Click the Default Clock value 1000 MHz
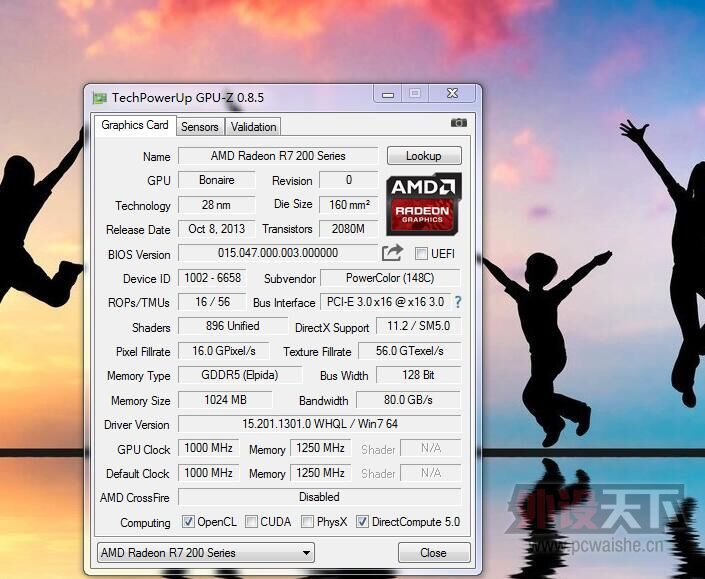The width and height of the screenshot is (705, 579). tap(209, 473)
